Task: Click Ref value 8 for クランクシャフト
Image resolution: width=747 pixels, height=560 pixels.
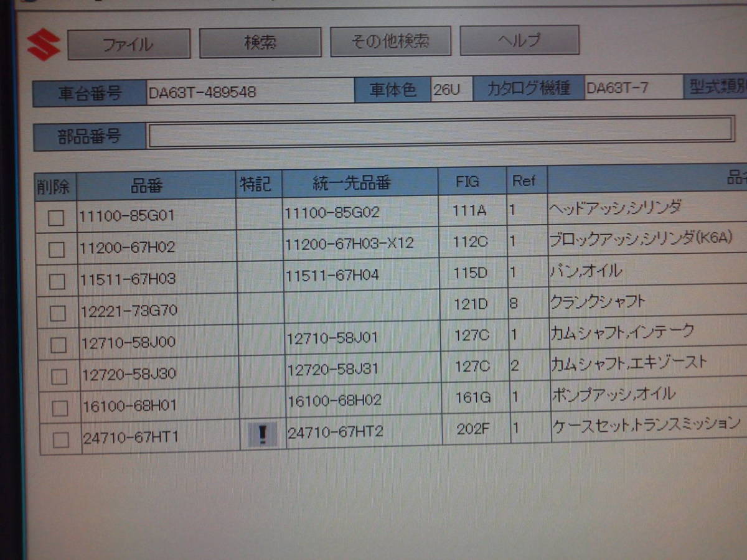Action: pos(514,303)
